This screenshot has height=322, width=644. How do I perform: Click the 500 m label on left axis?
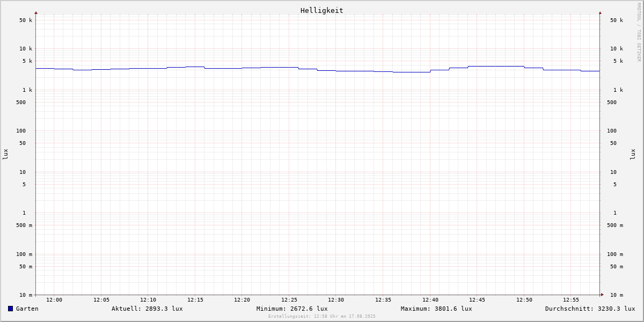(24, 225)
